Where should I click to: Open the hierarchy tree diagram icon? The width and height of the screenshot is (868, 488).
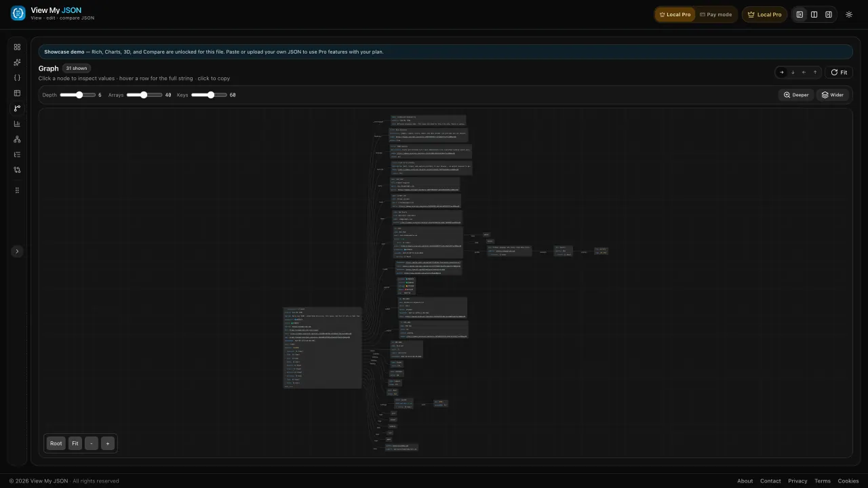pyautogui.click(x=17, y=139)
